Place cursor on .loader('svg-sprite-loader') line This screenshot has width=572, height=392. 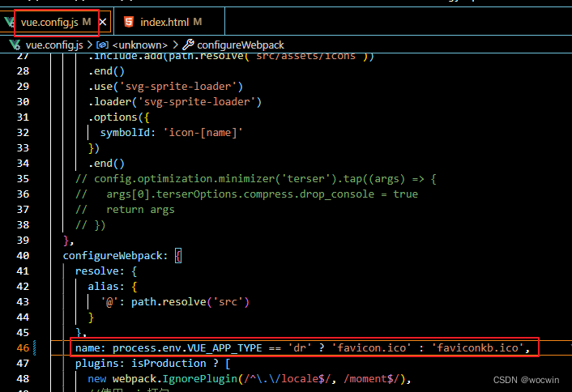point(175,102)
